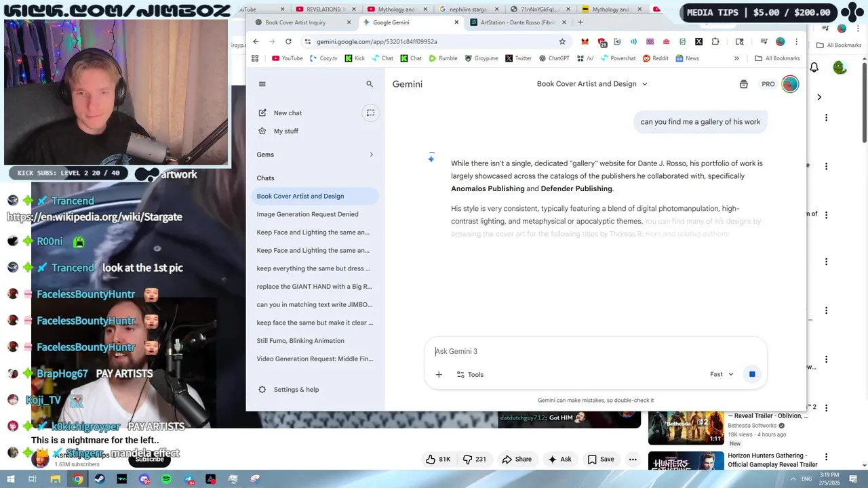The height and width of the screenshot is (488, 868).
Task: Switch to Book Cover Artist Inquiry tab
Action: pos(302,22)
